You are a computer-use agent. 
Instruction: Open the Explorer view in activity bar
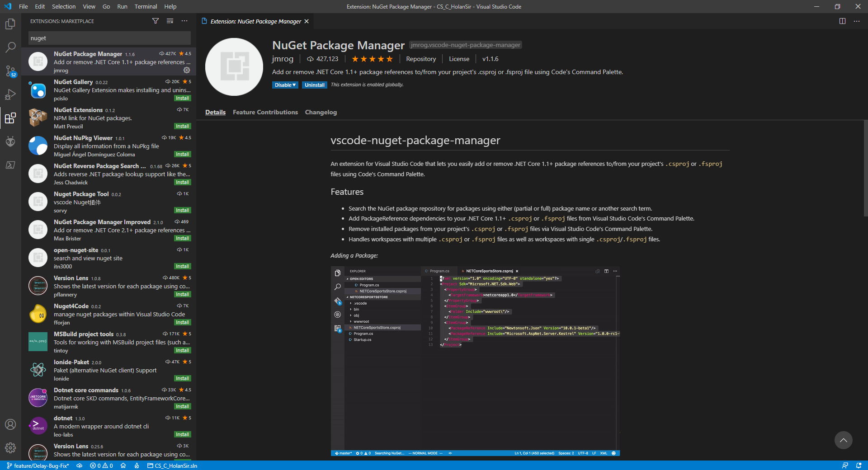tap(10, 24)
